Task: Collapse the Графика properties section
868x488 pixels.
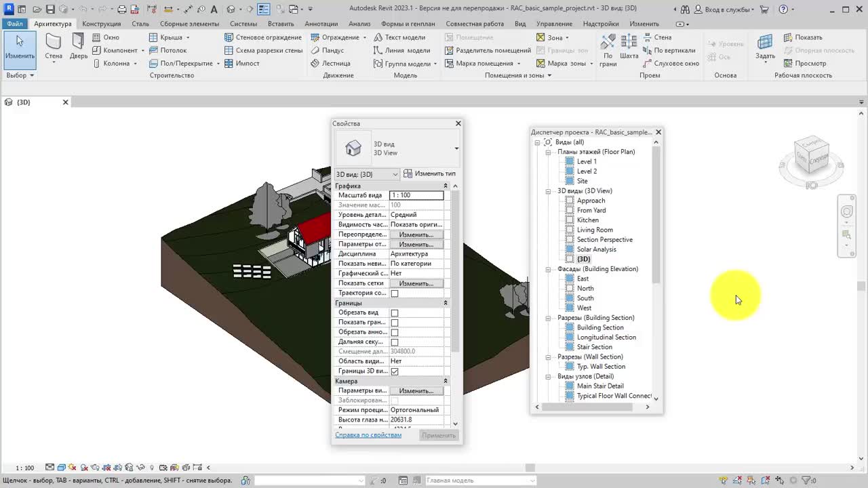Action: [x=446, y=186]
